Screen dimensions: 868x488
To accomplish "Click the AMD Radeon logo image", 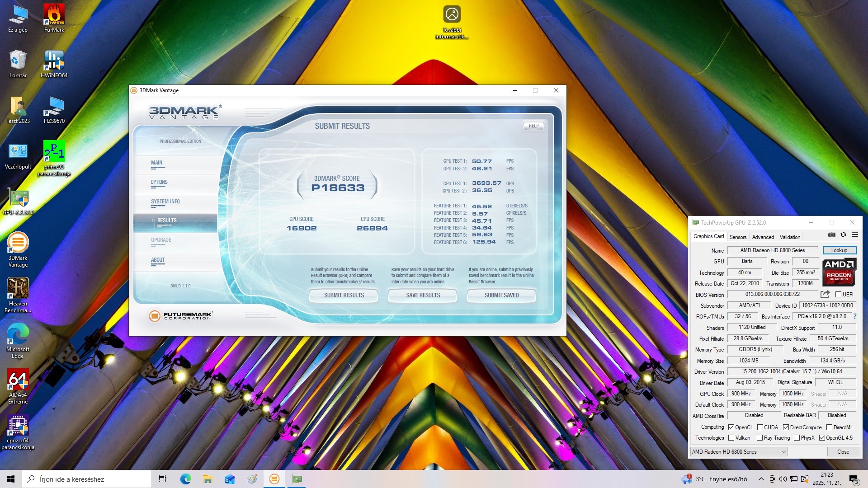I will (x=839, y=272).
